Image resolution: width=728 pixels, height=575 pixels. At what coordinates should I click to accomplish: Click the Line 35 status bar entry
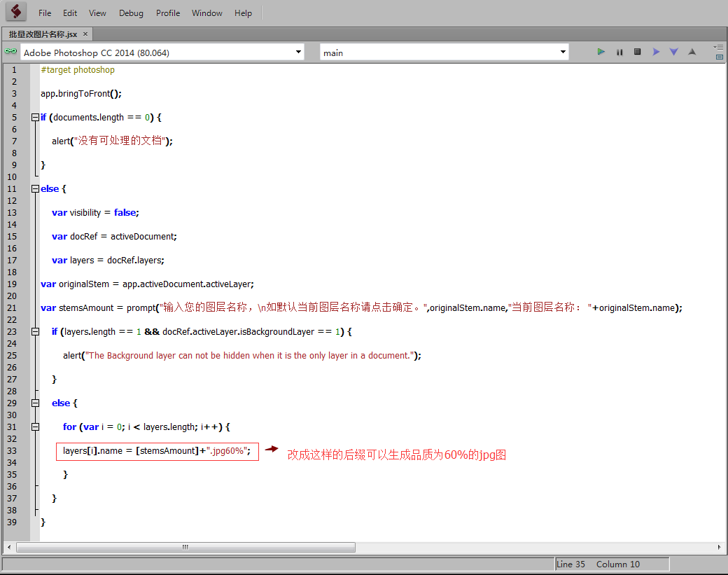570,564
